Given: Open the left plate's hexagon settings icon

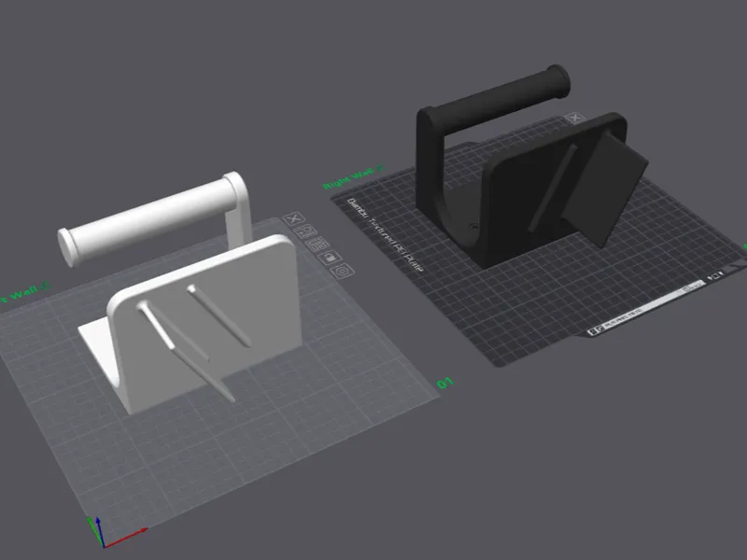Looking at the screenshot, I should (x=343, y=272).
